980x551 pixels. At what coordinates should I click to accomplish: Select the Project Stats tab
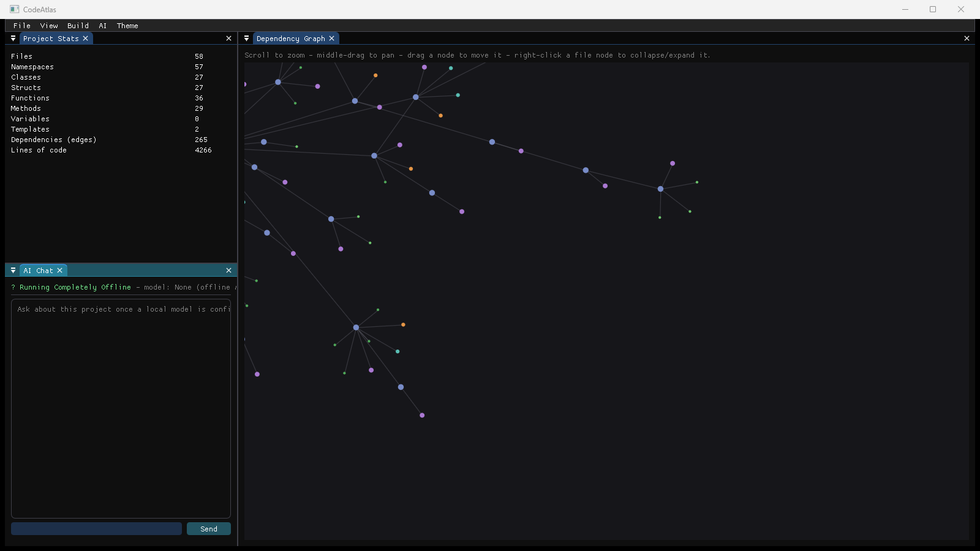click(51, 39)
